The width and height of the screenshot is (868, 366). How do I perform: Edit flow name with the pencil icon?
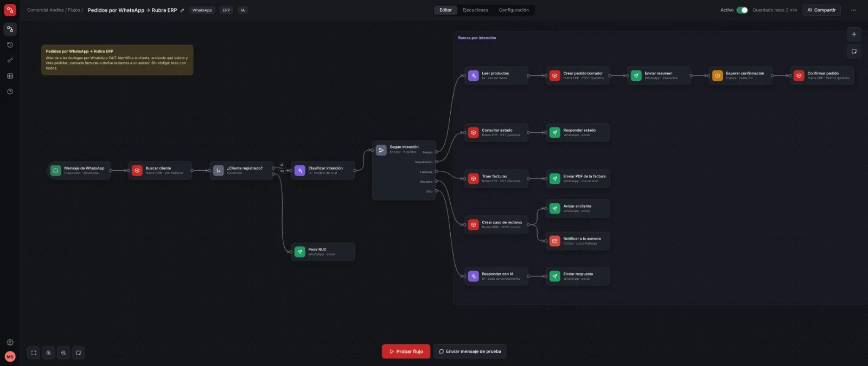[x=182, y=10]
